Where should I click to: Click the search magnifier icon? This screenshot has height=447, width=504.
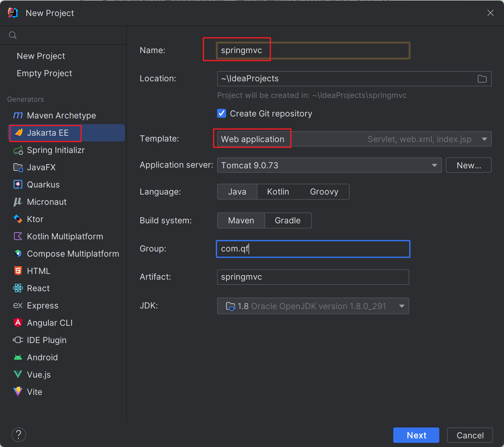point(13,35)
